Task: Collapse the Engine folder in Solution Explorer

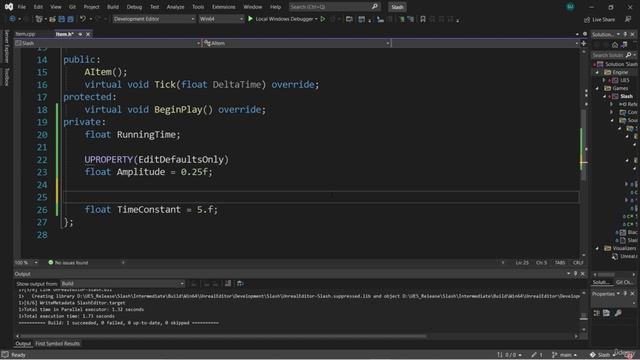Action: tap(597, 72)
